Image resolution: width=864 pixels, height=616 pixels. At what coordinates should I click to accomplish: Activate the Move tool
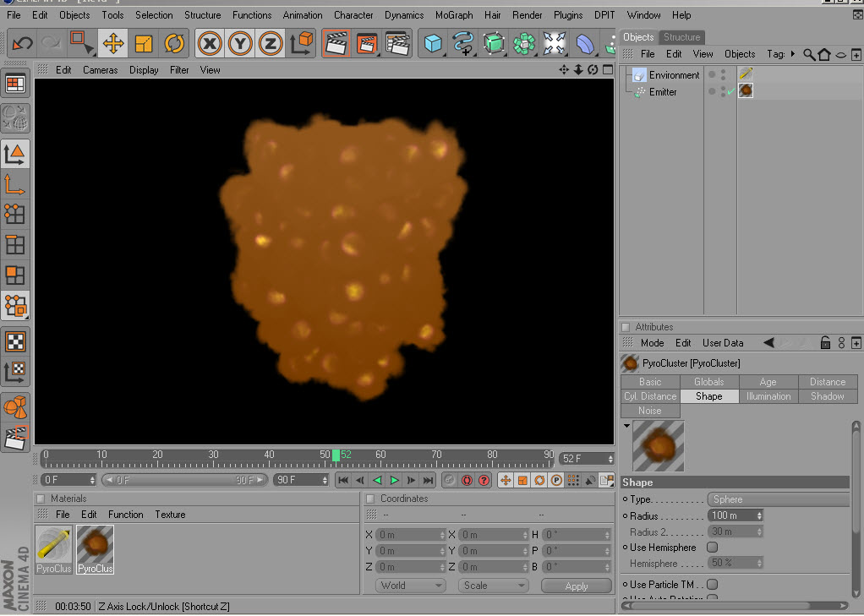[x=113, y=43]
